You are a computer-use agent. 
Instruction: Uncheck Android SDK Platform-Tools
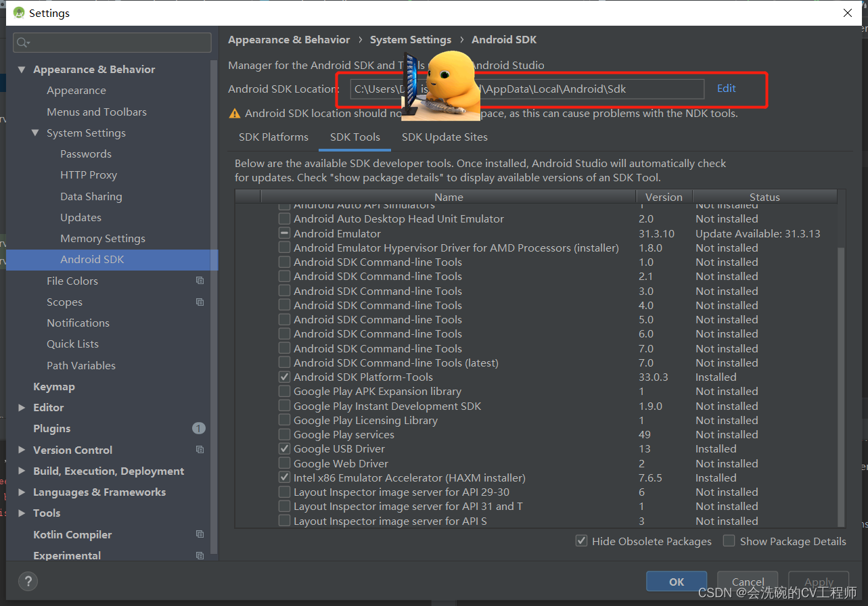click(x=284, y=377)
